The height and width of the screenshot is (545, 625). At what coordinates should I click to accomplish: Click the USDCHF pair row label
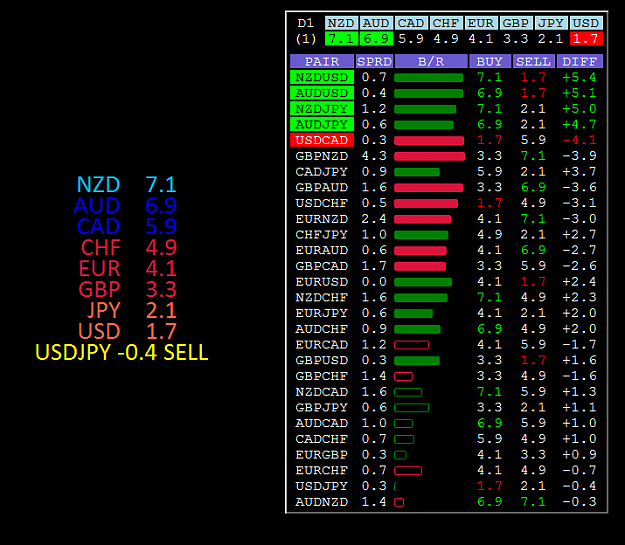click(322, 203)
